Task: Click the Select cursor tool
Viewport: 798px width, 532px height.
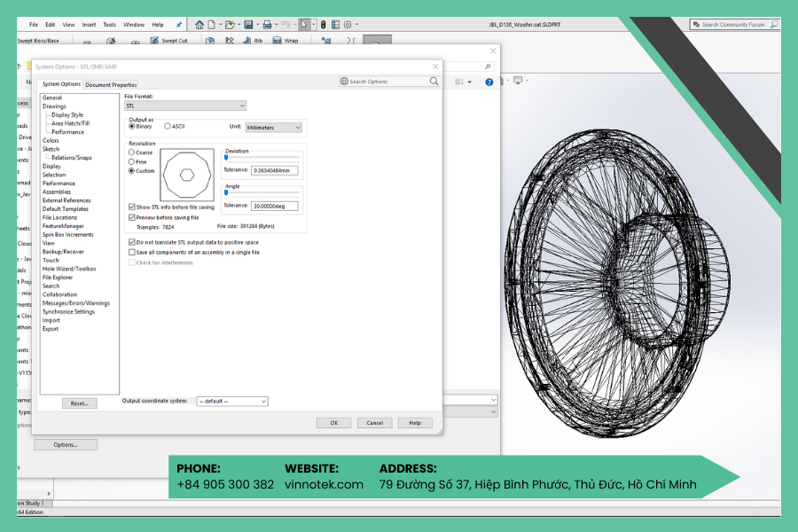Action: pyautogui.click(x=304, y=25)
